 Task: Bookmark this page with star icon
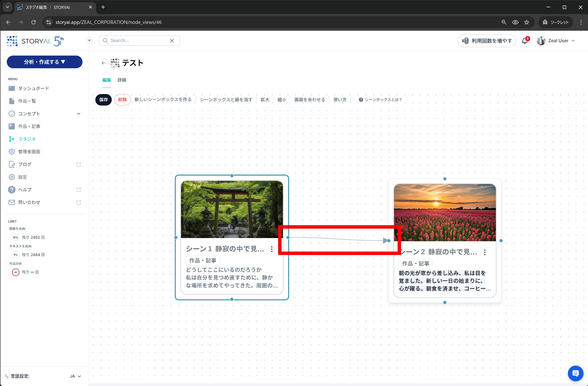click(526, 22)
